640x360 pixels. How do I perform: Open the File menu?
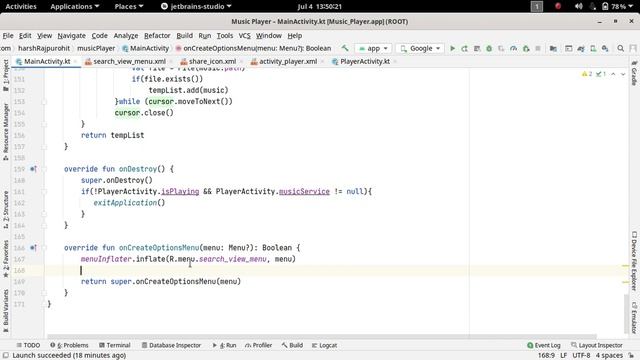point(8,36)
